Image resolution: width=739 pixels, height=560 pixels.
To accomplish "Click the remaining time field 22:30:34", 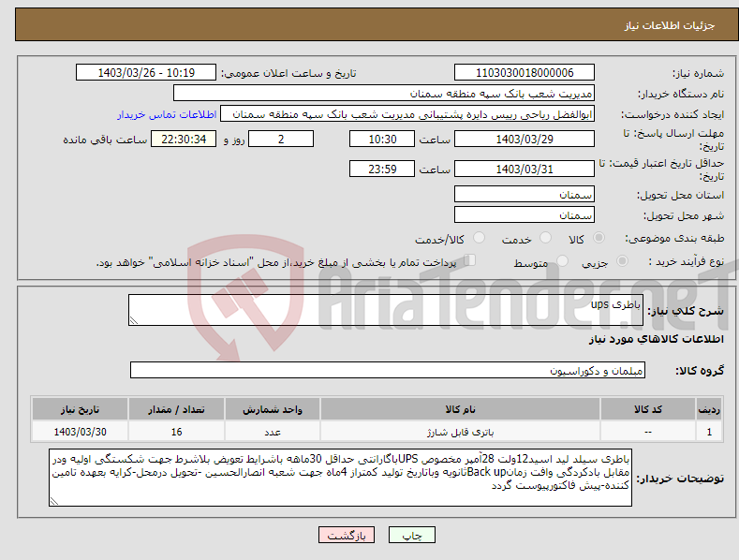I will click(x=184, y=139).
